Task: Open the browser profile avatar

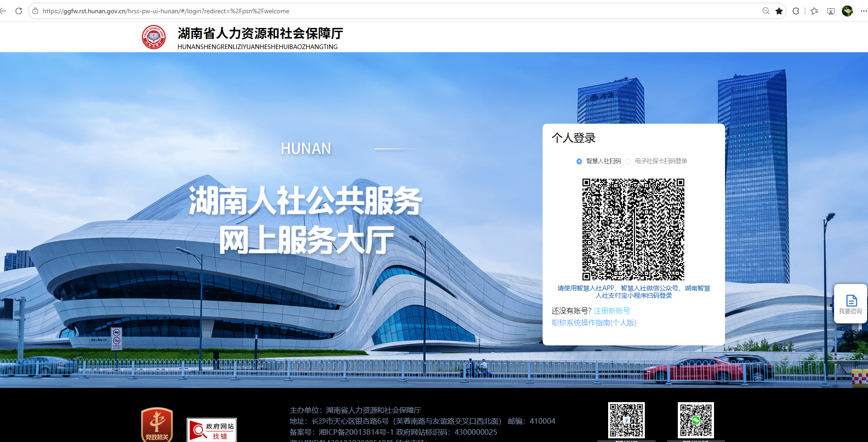Action: [x=847, y=11]
